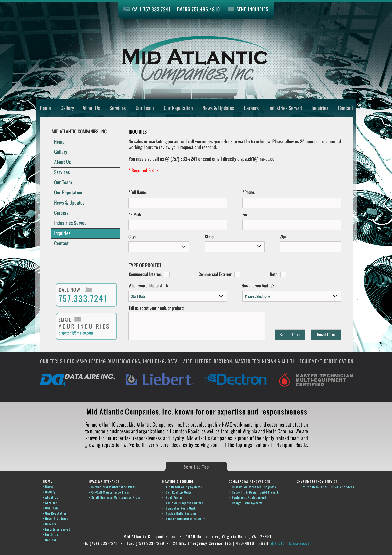Click the CALL 757.333.7241 header link
The height and width of the screenshot is (555, 392).
151,9
